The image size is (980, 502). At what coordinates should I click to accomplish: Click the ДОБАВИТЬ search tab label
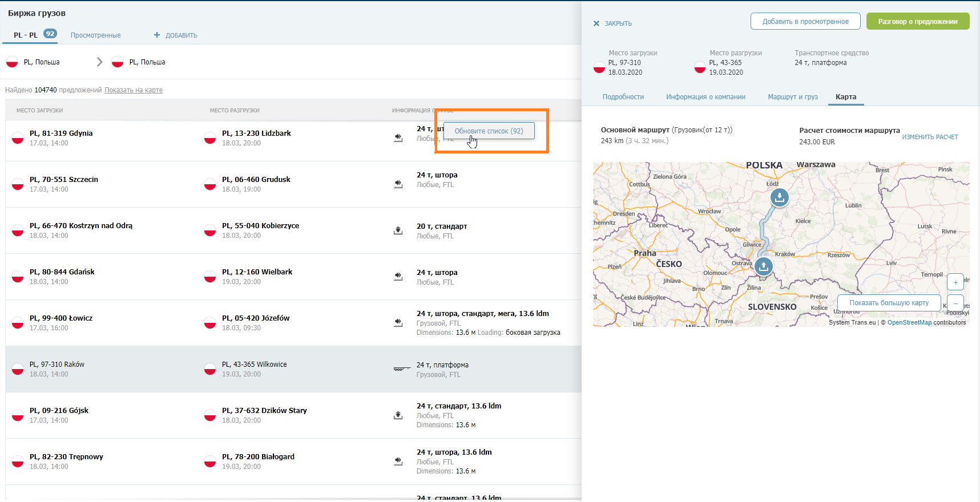pos(182,35)
